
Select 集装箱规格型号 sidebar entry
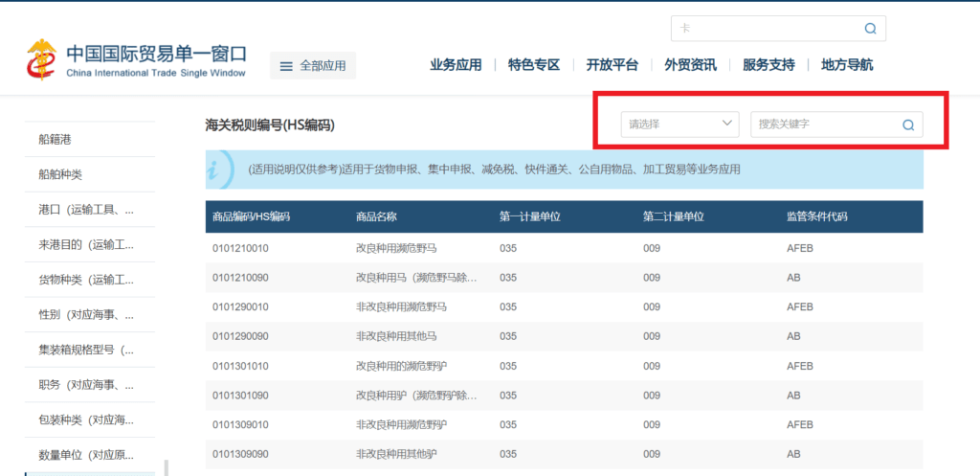point(90,350)
